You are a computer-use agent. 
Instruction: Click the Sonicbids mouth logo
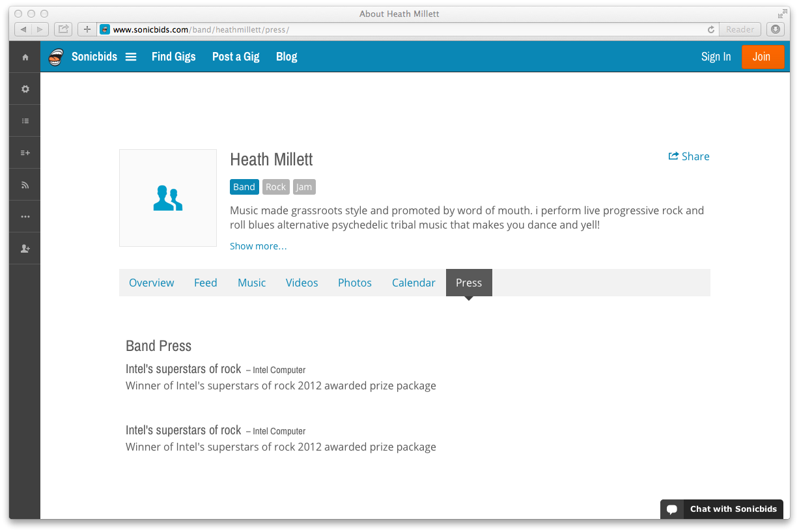[57, 57]
